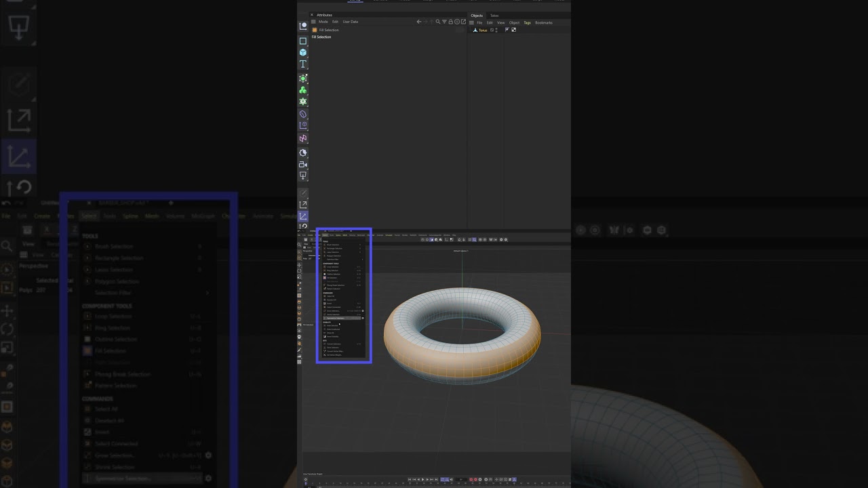Jump to the timeline end
This screenshot has height=488, width=868.
[x=436, y=479]
